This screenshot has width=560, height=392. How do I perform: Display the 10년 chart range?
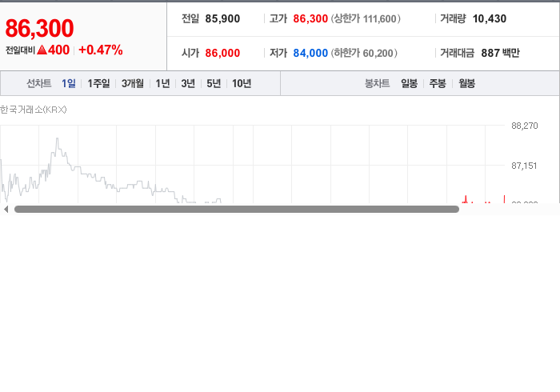pos(242,83)
